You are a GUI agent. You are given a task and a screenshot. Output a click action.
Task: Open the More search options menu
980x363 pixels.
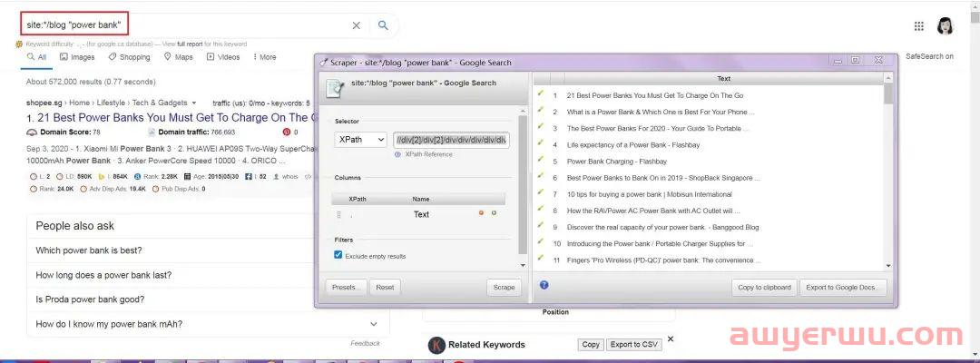click(264, 57)
